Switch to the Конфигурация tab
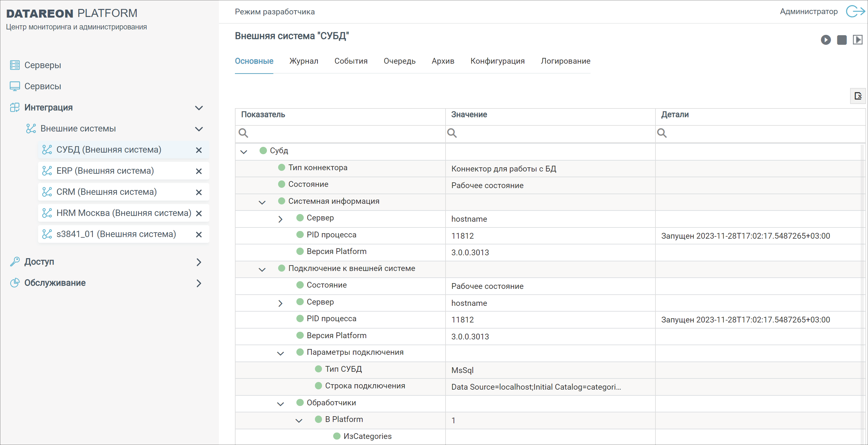This screenshot has height=445, width=868. [497, 61]
